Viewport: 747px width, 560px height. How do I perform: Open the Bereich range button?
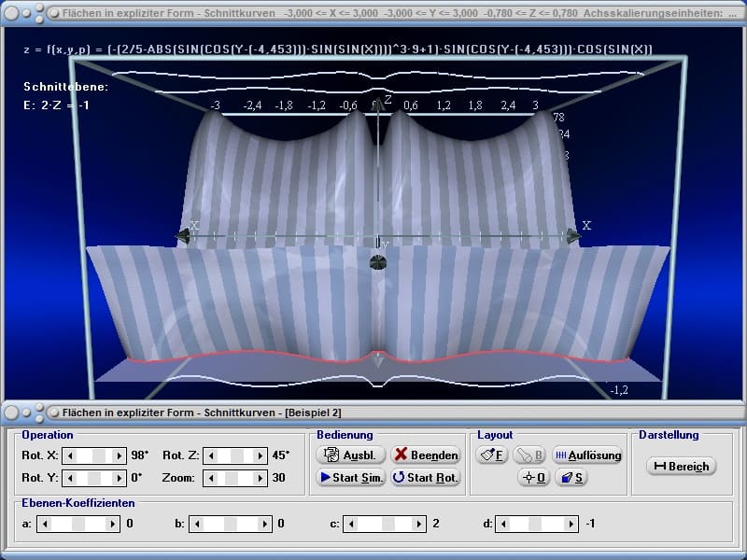click(682, 466)
